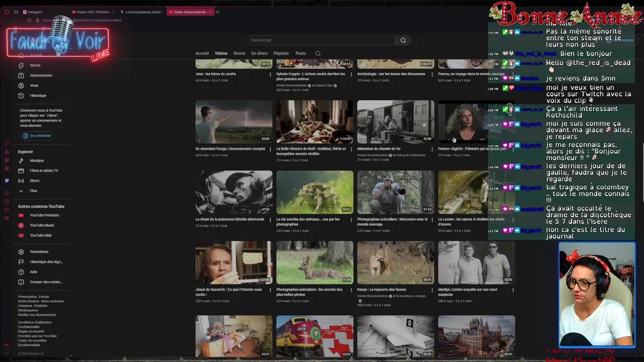Open the Confidentialité footer link
The image size is (644, 362).
point(29,327)
